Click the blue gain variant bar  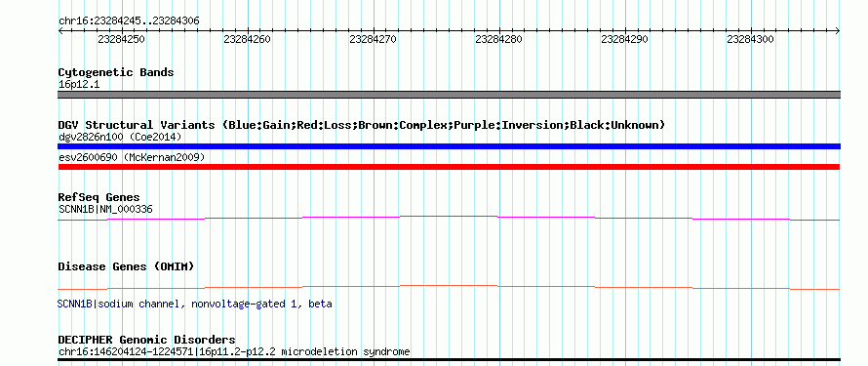[449, 146]
